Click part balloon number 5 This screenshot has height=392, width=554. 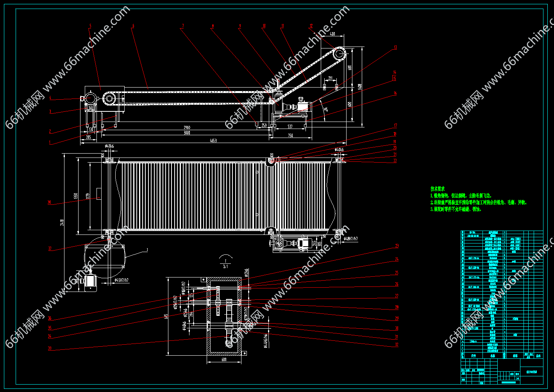90,26
